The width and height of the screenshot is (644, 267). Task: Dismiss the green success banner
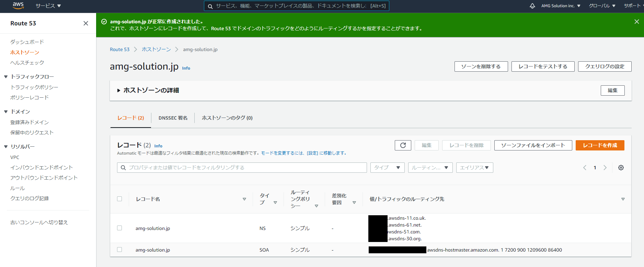[x=636, y=22]
